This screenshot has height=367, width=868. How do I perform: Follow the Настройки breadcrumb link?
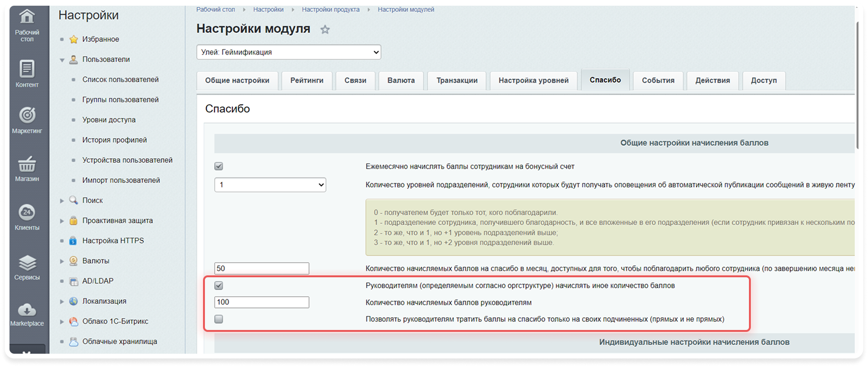coord(268,9)
